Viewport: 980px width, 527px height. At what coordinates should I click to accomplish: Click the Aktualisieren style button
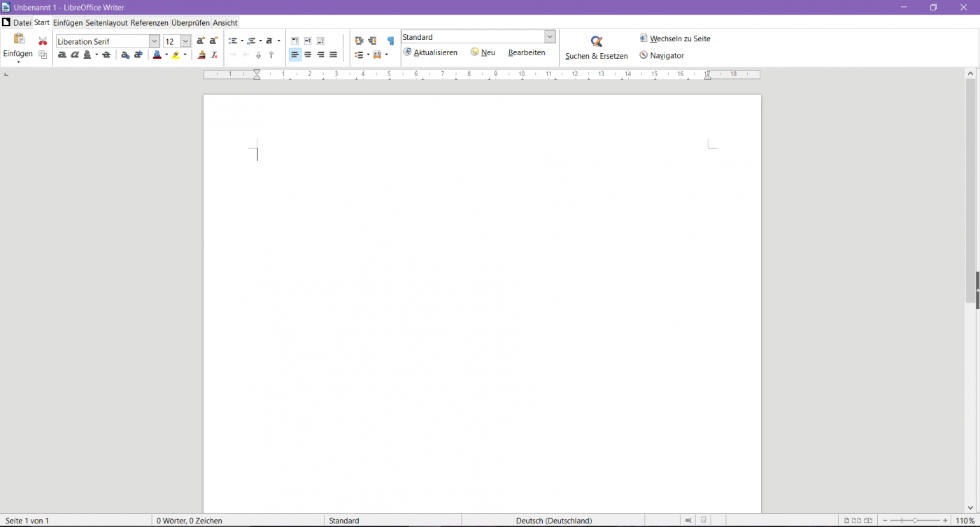[430, 52]
